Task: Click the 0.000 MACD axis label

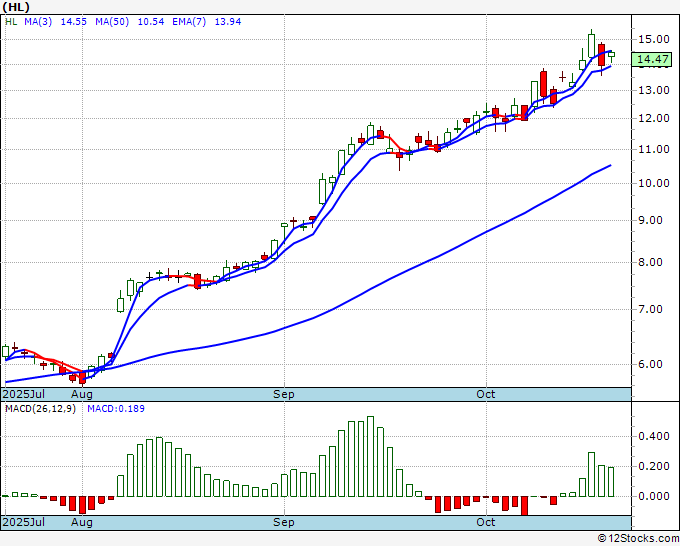Action: pos(654,497)
